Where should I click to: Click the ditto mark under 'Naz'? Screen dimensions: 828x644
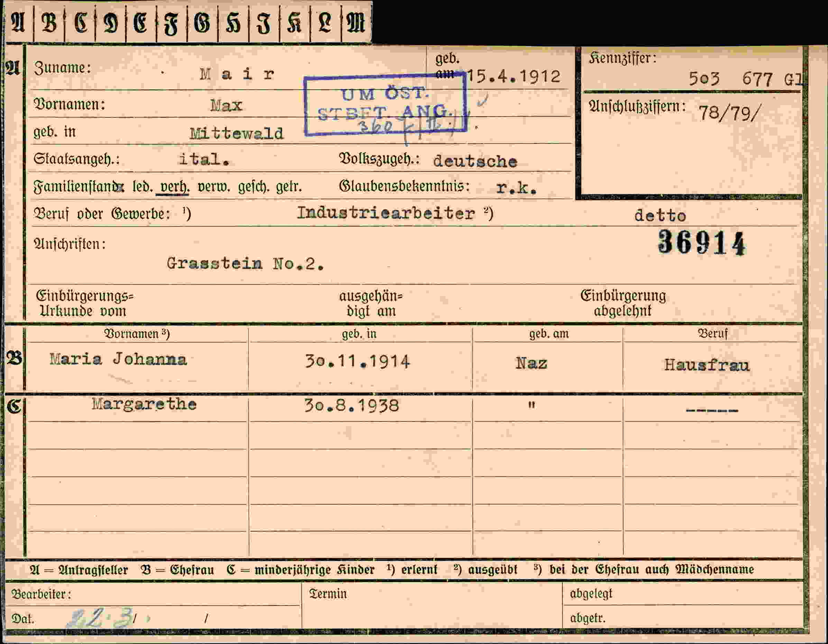pos(532,405)
